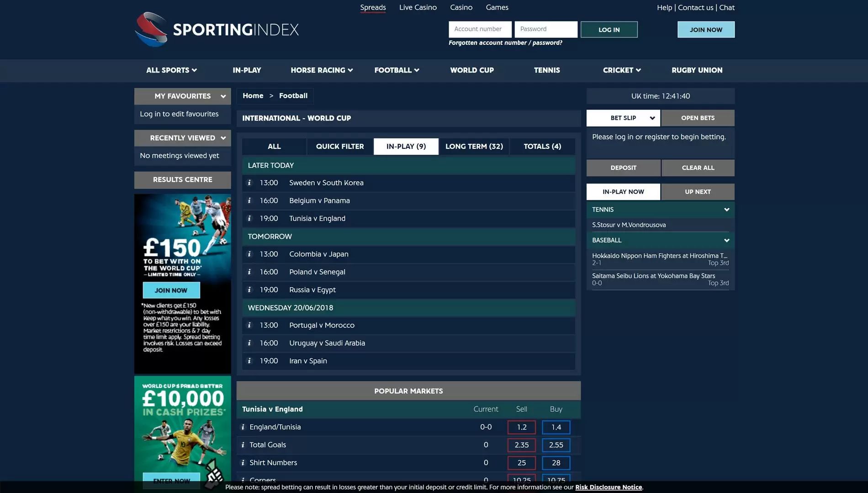Click the Log In button

609,30
